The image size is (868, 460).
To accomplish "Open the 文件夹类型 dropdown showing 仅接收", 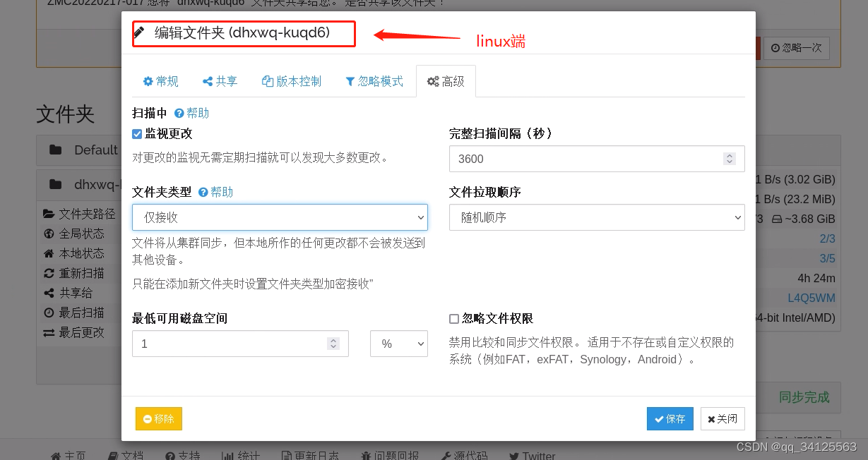I will coord(280,217).
